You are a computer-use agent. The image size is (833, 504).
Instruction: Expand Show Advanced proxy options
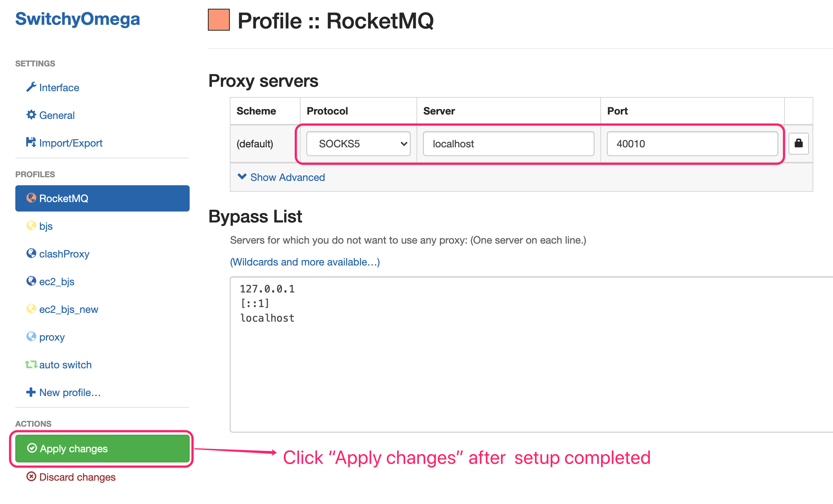pos(281,177)
